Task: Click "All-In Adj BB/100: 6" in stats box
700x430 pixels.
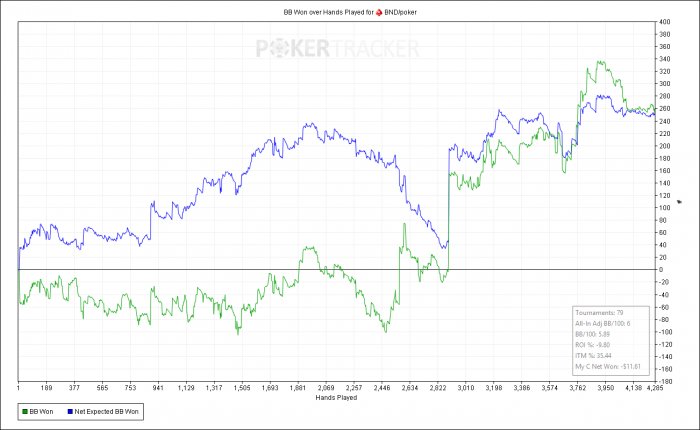Action: click(x=603, y=323)
